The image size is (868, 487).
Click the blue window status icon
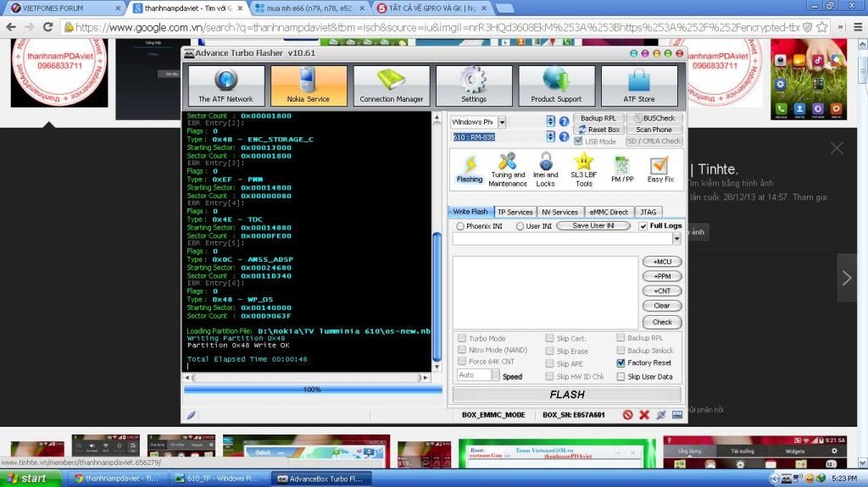[677, 414]
